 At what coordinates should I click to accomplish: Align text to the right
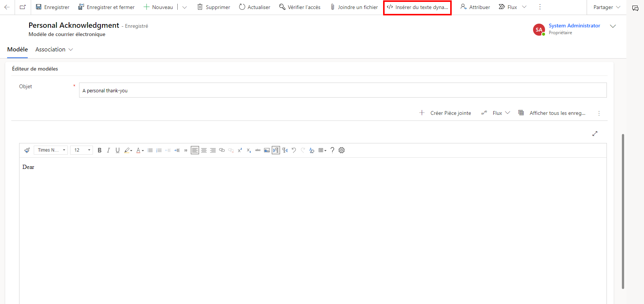[213, 150]
